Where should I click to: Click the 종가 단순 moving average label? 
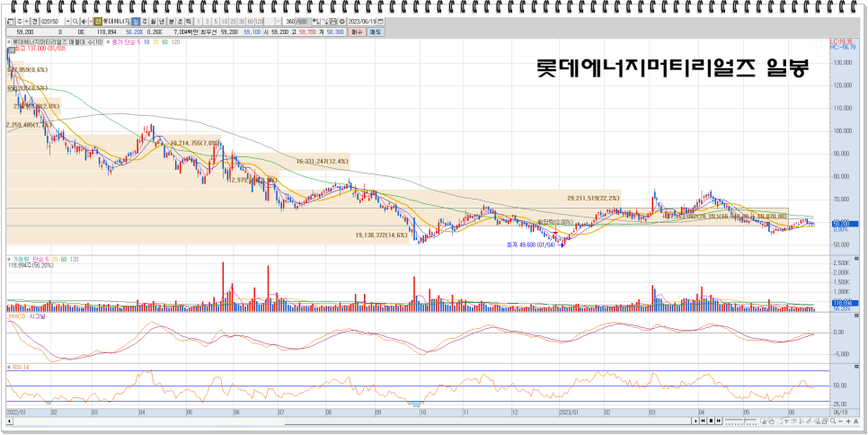[x=122, y=42]
